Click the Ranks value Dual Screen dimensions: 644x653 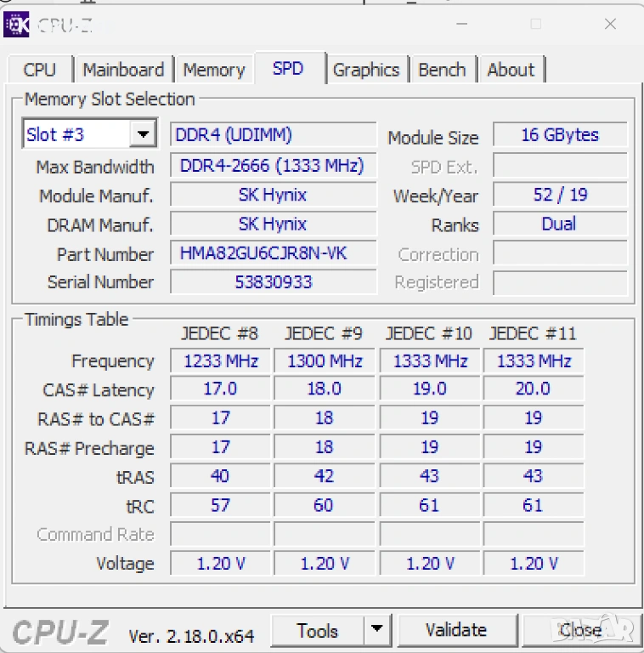560,224
